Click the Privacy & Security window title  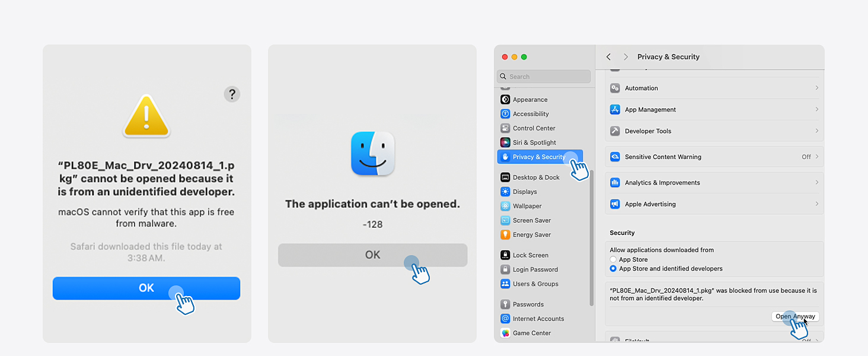[x=668, y=57]
